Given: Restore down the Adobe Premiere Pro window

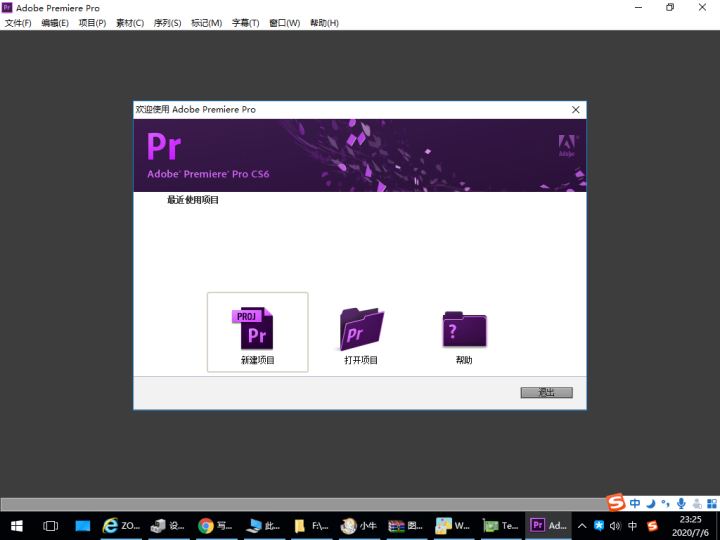Looking at the screenshot, I should 670,7.
